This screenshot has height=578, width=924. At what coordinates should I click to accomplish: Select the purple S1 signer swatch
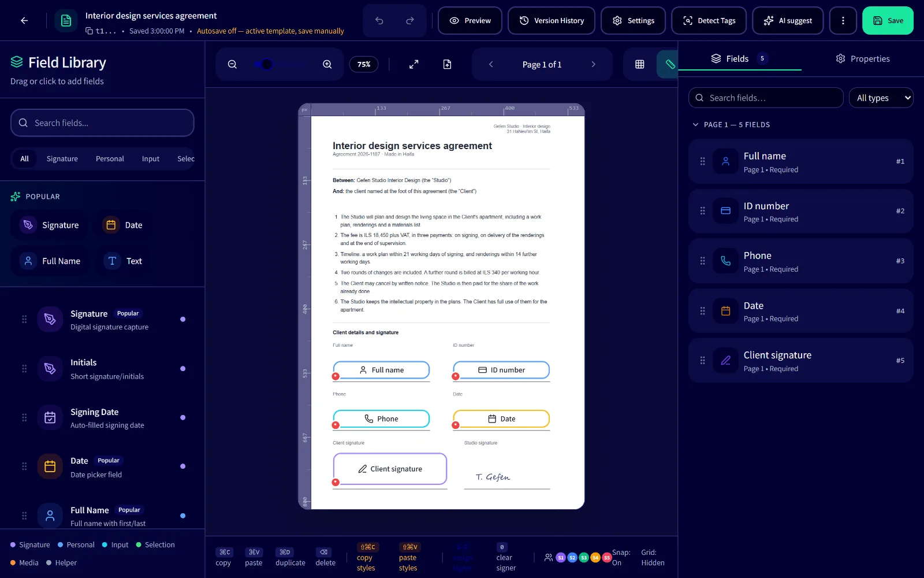pos(561,558)
